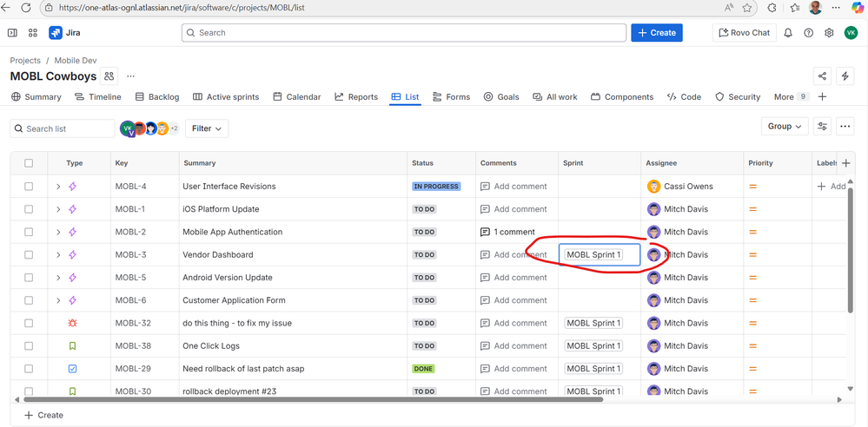Click the browser back arrow
Image resolution: width=868 pixels, height=427 pixels.
tap(6, 8)
